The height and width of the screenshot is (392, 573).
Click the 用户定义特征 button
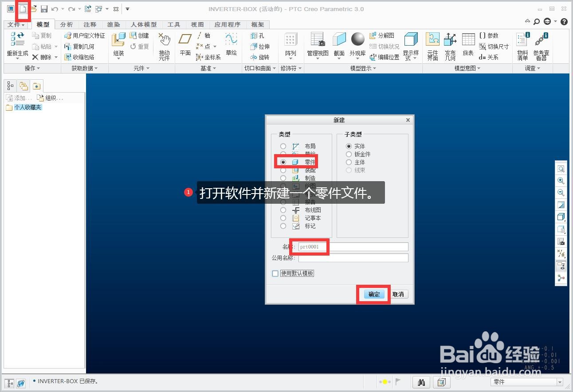(85, 35)
